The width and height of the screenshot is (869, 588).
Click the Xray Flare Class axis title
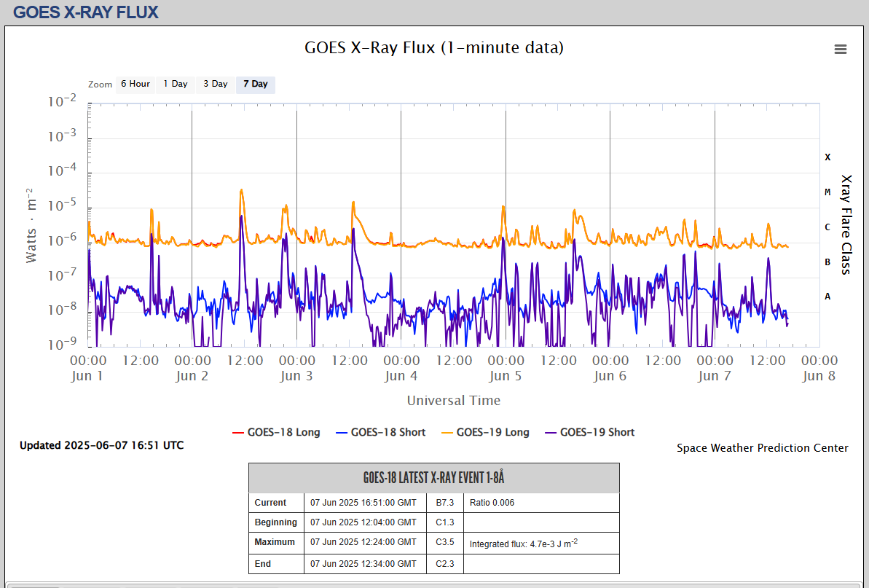(x=846, y=225)
